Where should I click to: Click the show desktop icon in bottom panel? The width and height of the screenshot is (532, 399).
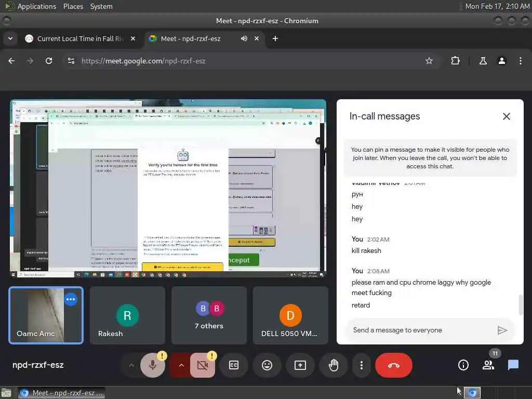(x=6, y=393)
